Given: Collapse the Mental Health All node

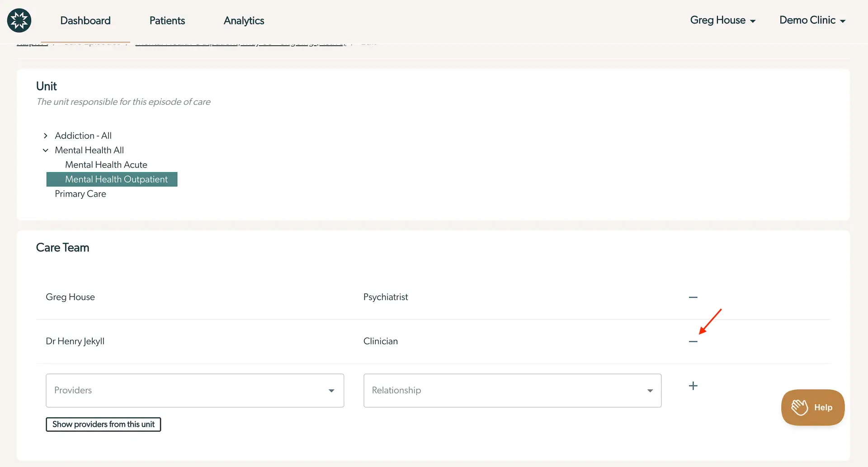Looking at the screenshot, I should click(x=45, y=150).
